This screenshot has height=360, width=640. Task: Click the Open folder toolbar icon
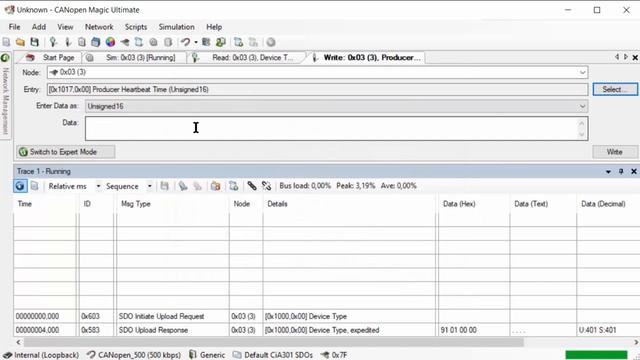point(20,42)
